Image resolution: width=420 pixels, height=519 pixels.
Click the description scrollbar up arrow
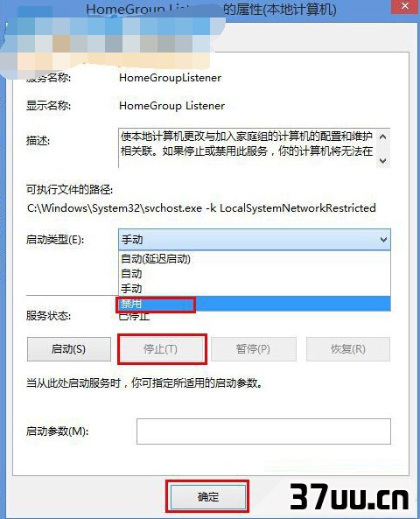(x=383, y=137)
